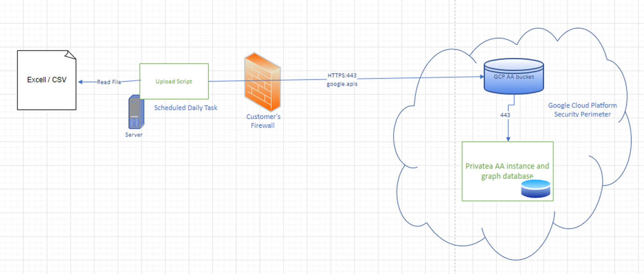Viewport: 644px width, 274px height.
Task: Click the Scheduled Daily Task label
Action: pyautogui.click(x=186, y=108)
